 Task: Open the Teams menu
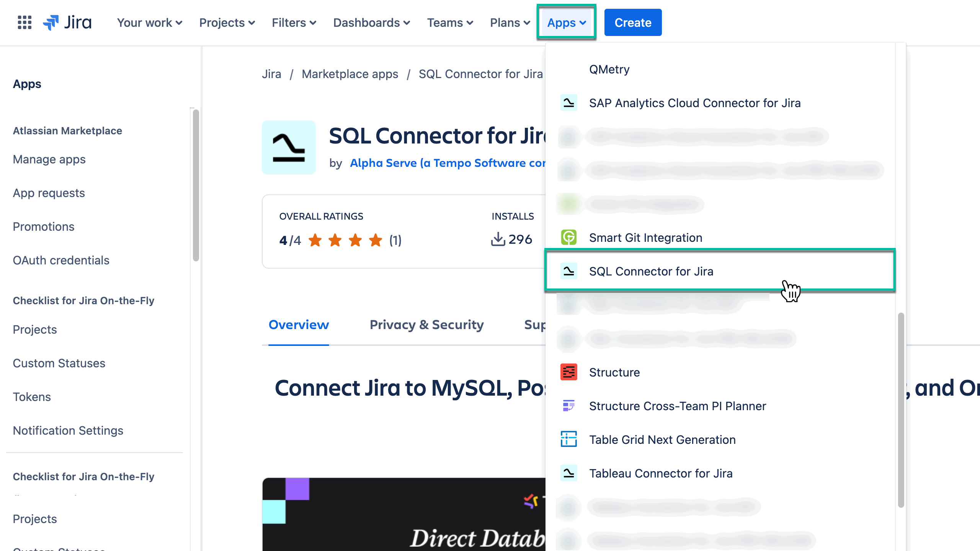coord(450,23)
